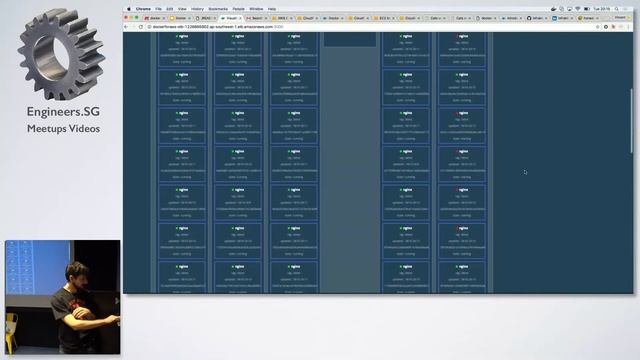Open the File menu
Image resolution: width=640 pixels, height=360 pixels.
(x=158, y=9)
